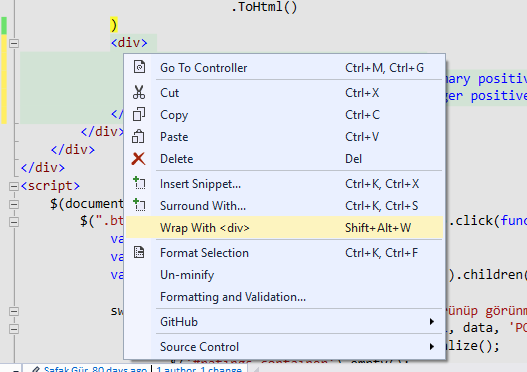Open the Source Control submenu item
Viewport: 527px width, 372px height.
pyautogui.click(x=284, y=346)
